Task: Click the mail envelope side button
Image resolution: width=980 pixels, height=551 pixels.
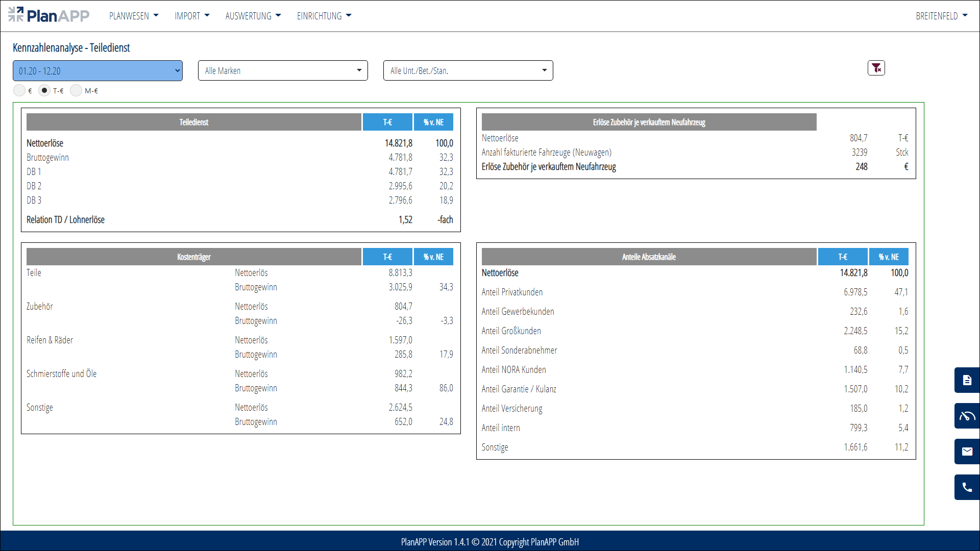Action: [967, 452]
